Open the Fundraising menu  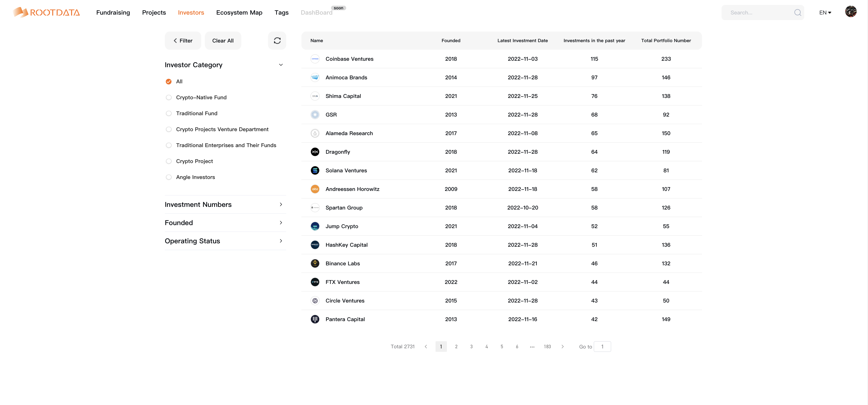click(113, 13)
